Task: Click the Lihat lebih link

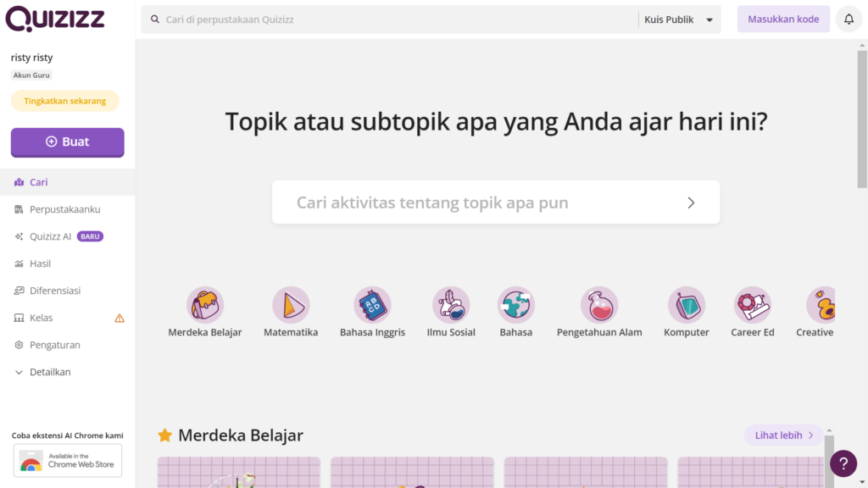Action: 784,435
